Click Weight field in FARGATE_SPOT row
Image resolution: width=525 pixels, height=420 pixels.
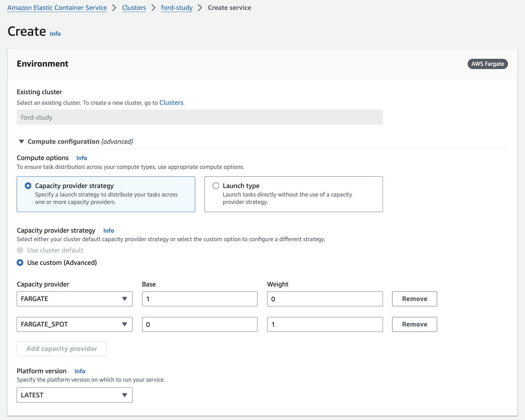tap(325, 324)
